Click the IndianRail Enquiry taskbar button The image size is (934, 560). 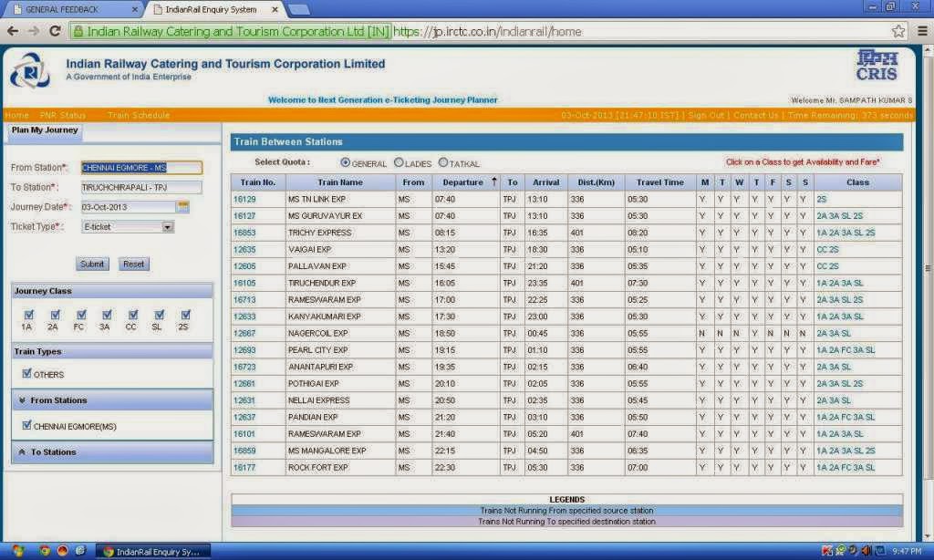[154, 552]
